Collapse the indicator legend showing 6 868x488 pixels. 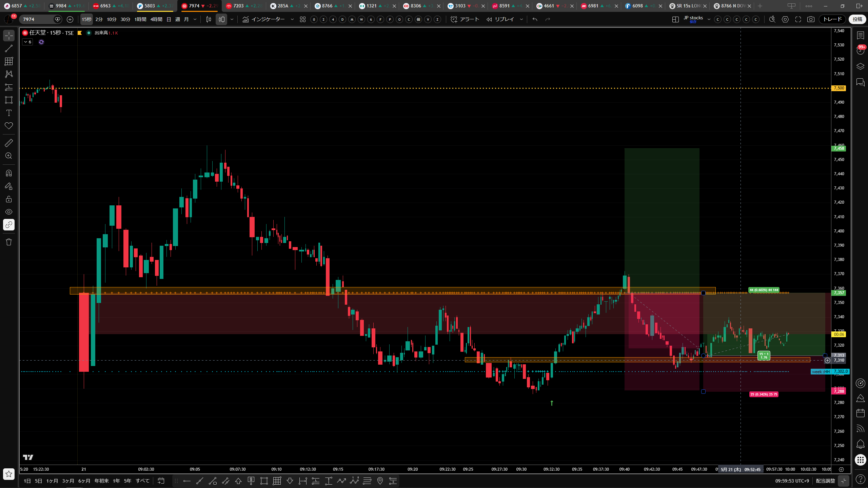pyautogui.click(x=27, y=42)
